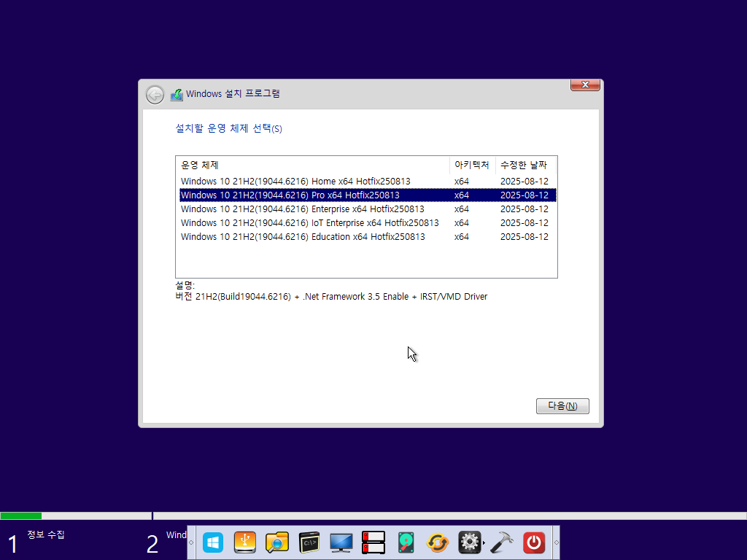The height and width of the screenshot is (560, 747).
Task: Click the red power button icon
Action: 534,542
